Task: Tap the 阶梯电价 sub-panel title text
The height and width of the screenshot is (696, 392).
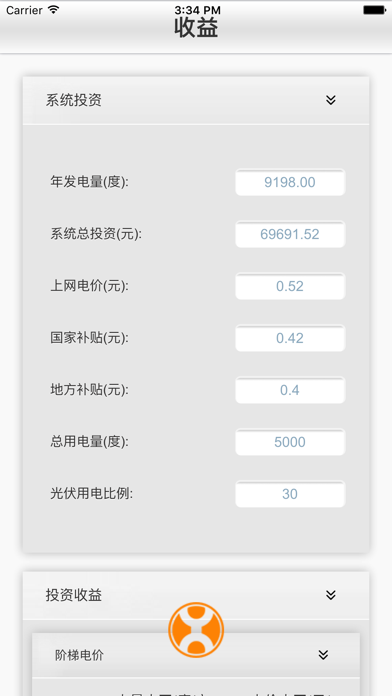Action: 79,655
